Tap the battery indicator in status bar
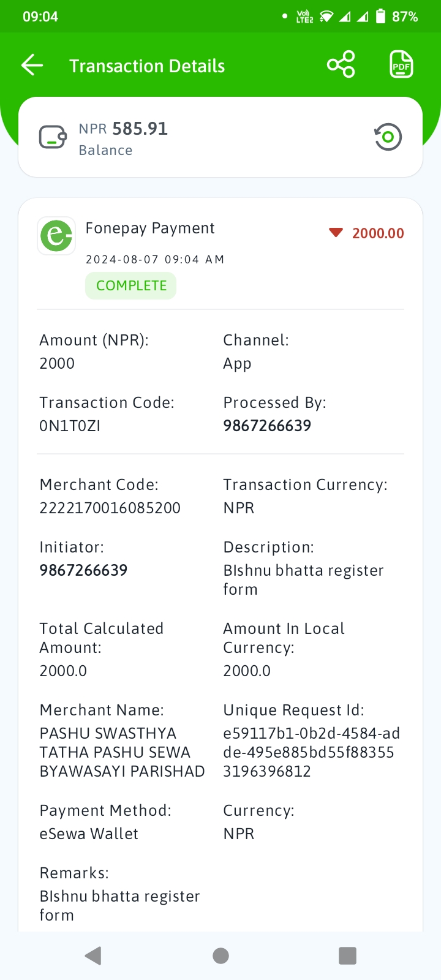Image resolution: width=441 pixels, height=980 pixels. coord(380,17)
